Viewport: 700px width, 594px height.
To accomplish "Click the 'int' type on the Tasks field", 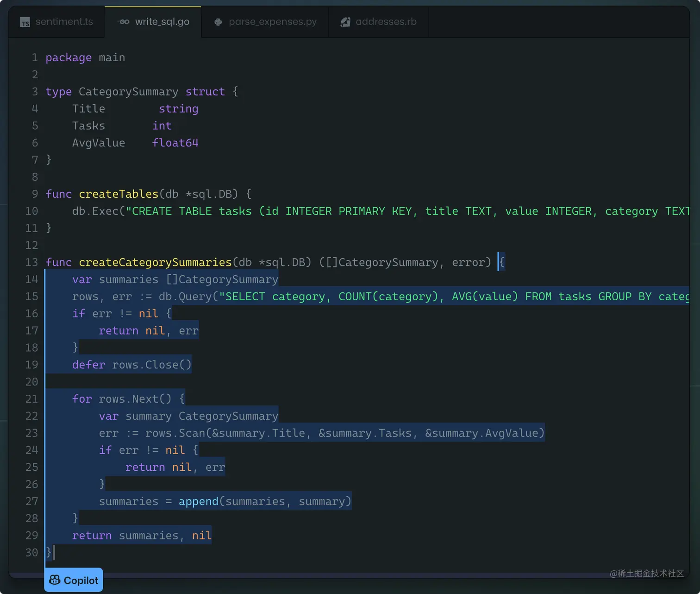I will click(x=162, y=126).
